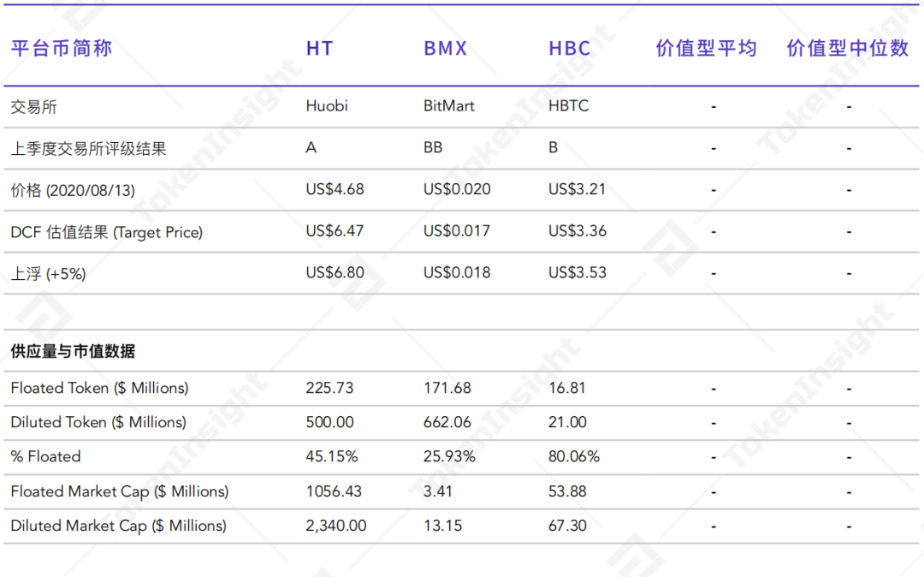Screen dimensions: 924x577
Task: Click the 价值型平均 column header
Action: [707, 48]
